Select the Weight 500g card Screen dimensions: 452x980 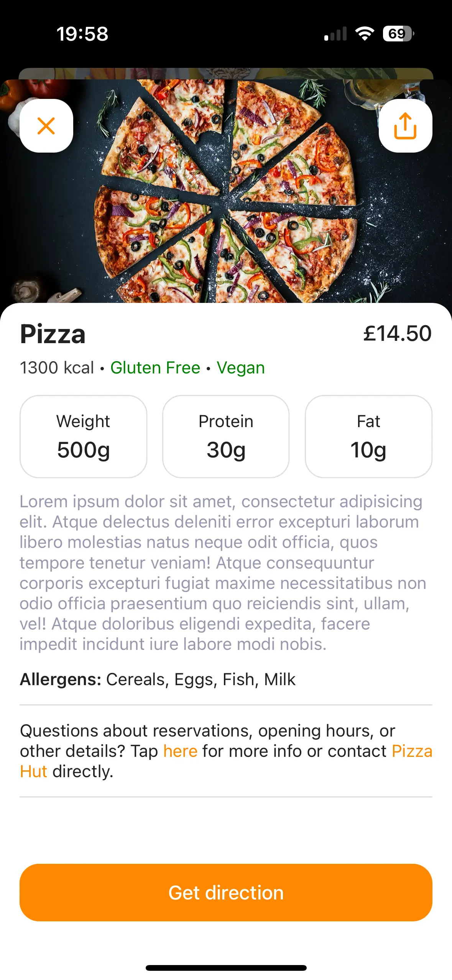click(83, 436)
